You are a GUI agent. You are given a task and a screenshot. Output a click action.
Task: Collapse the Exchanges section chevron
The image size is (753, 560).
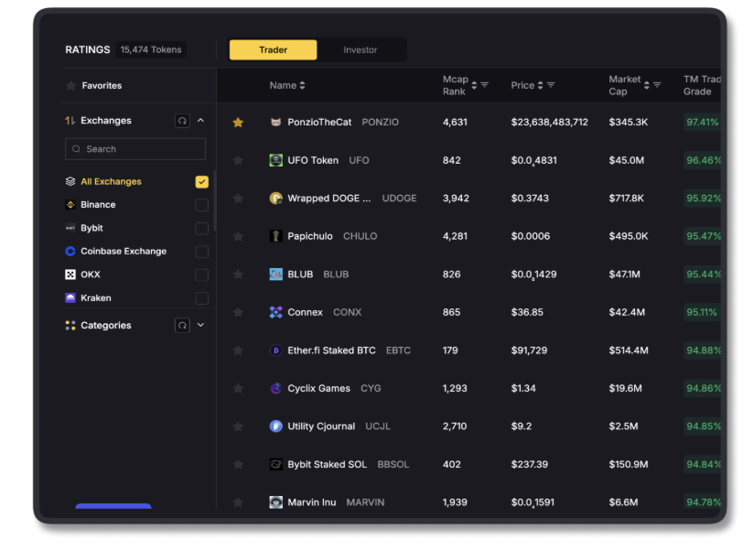201,121
